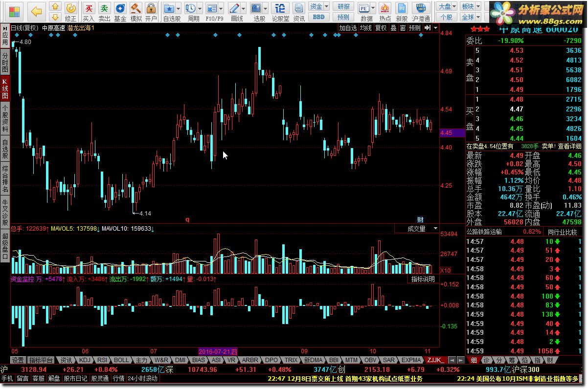Click the 2016-07-21 date marker
588x389 pixels.
pyautogui.click(x=218, y=351)
